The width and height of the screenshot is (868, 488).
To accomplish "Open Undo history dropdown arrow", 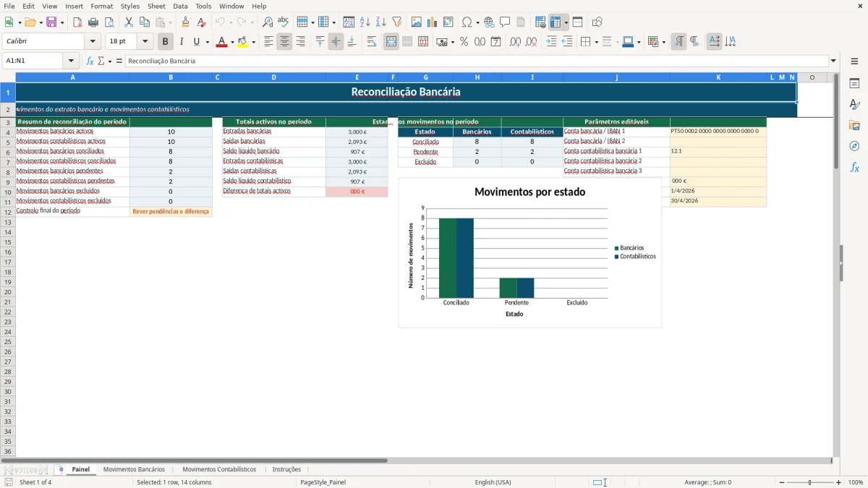I will coord(230,22).
